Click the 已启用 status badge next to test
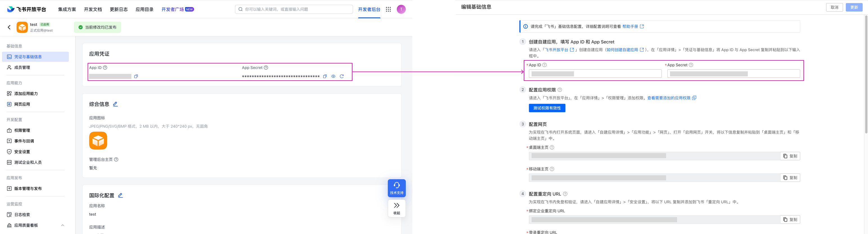868x234 pixels. point(45,24)
